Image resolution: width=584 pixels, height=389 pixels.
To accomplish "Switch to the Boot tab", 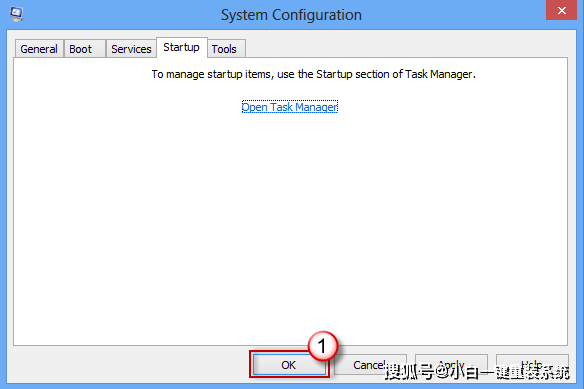I will pyautogui.click(x=85, y=49).
